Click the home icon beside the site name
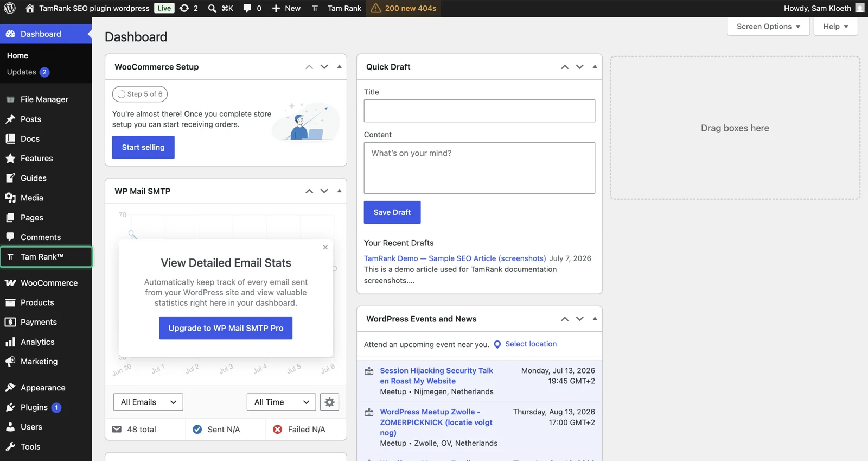The width and height of the screenshot is (868, 461). 30,8
